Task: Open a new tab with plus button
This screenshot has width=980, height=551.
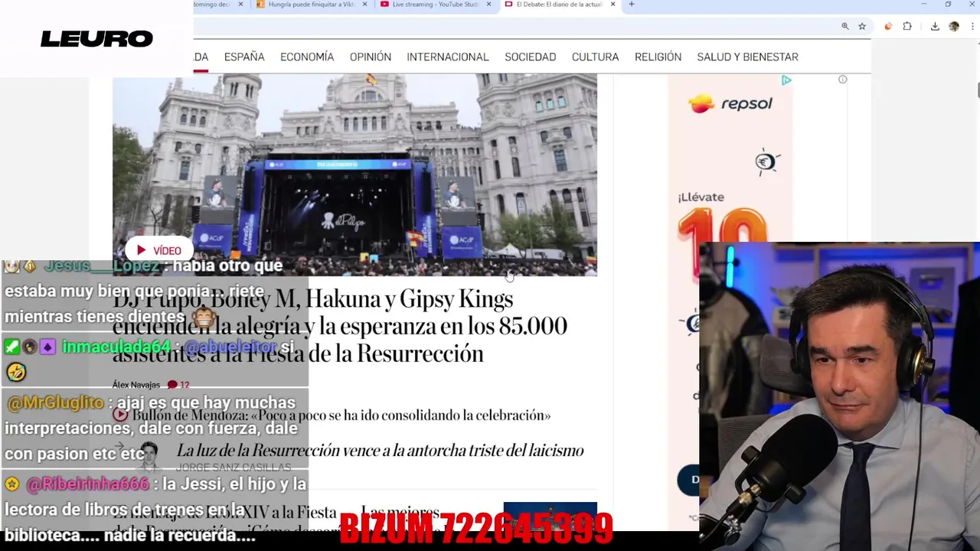Action: click(632, 5)
